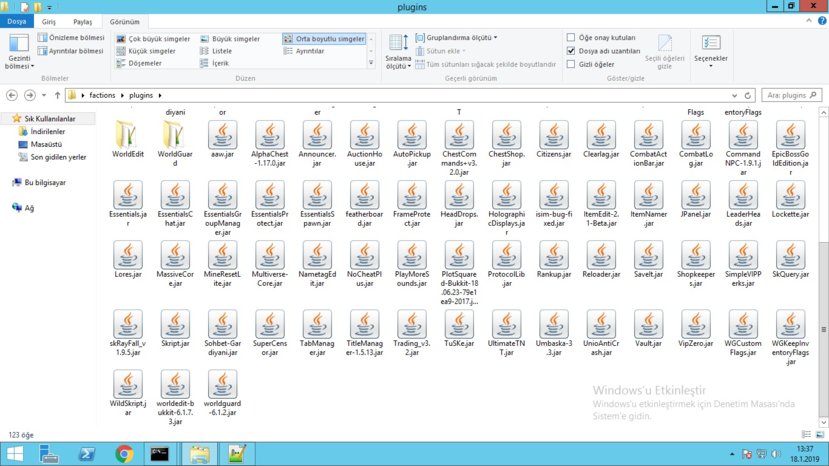The width and height of the screenshot is (829, 466).
Task: Select the Lores.jar file icon
Action: click(127, 255)
